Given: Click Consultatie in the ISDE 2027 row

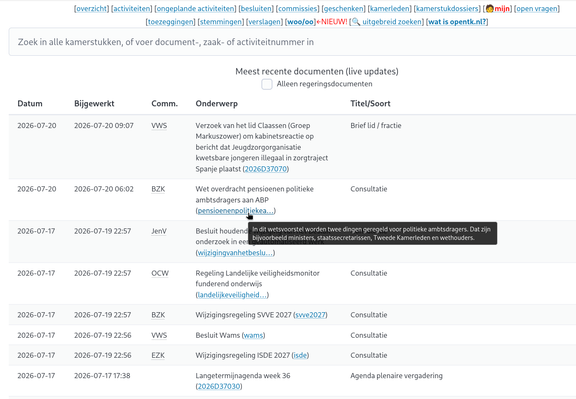Looking at the screenshot, I should pos(369,355).
